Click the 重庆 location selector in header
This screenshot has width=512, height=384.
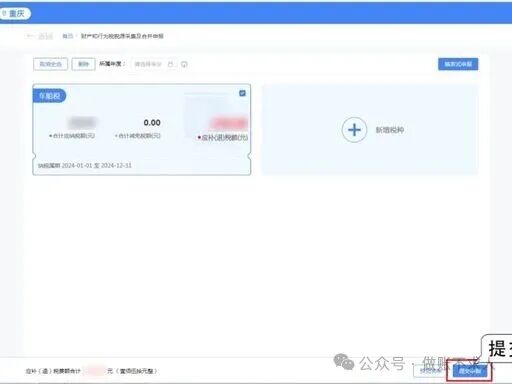click(15, 14)
